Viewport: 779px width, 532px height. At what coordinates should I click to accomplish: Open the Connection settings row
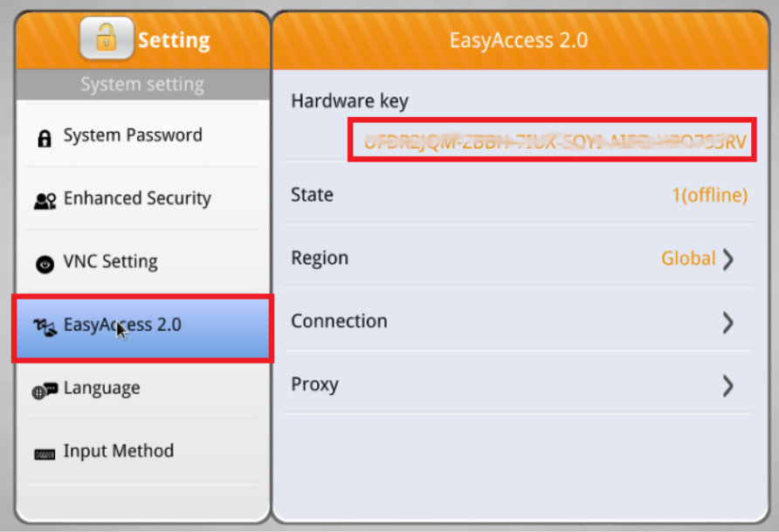click(519, 321)
